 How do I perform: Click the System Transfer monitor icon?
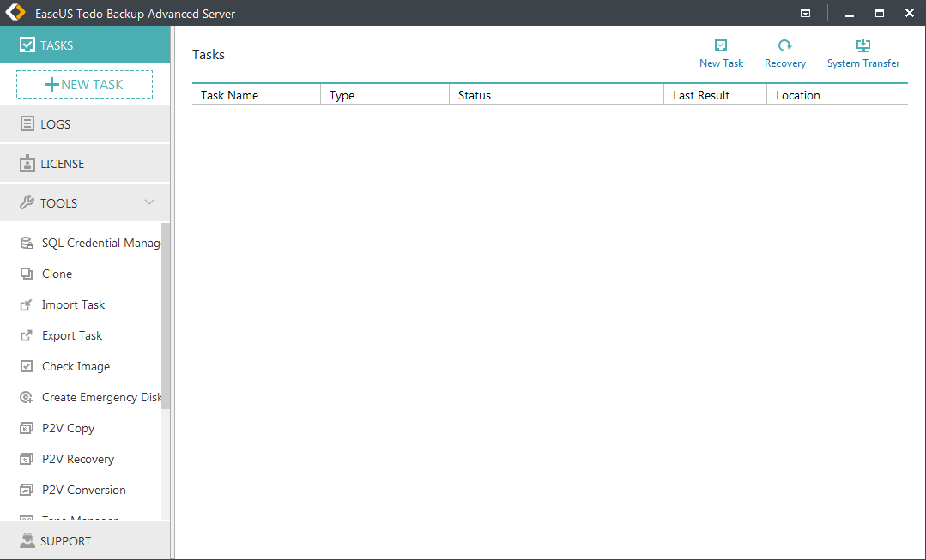(x=862, y=45)
